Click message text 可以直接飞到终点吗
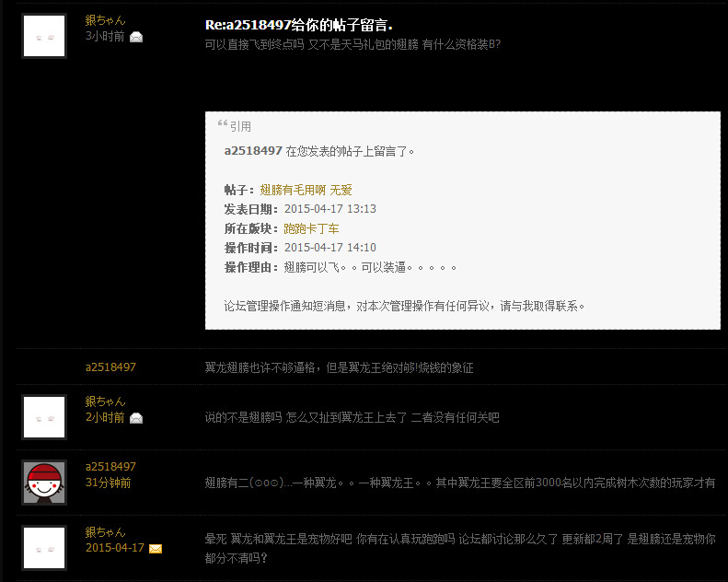 (x=254, y=44)
